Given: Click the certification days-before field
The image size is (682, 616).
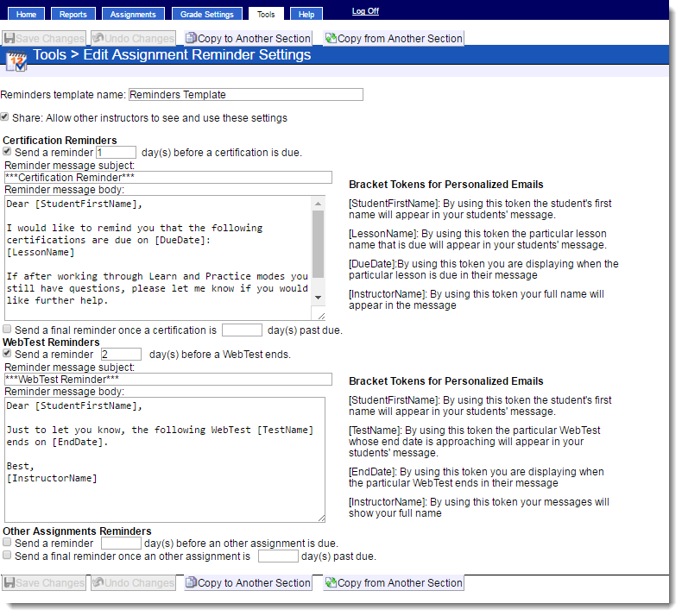Looking at the screenshot, I should [x=117, y=153].
